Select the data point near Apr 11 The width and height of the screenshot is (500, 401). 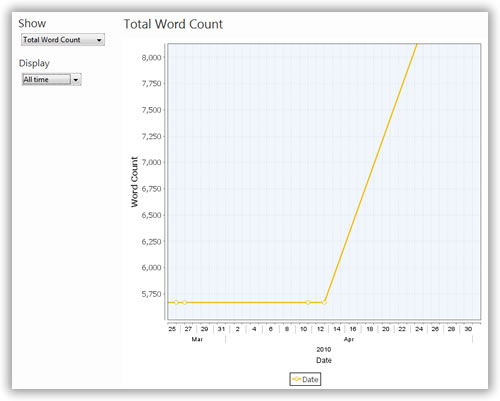pyautogui.click(x=308, y=302)
